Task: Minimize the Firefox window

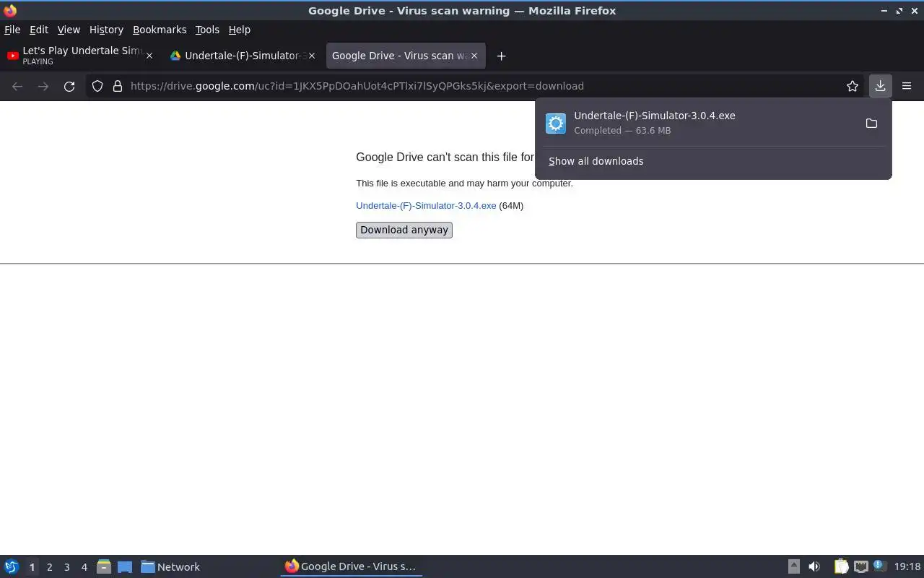Action: 884,11
